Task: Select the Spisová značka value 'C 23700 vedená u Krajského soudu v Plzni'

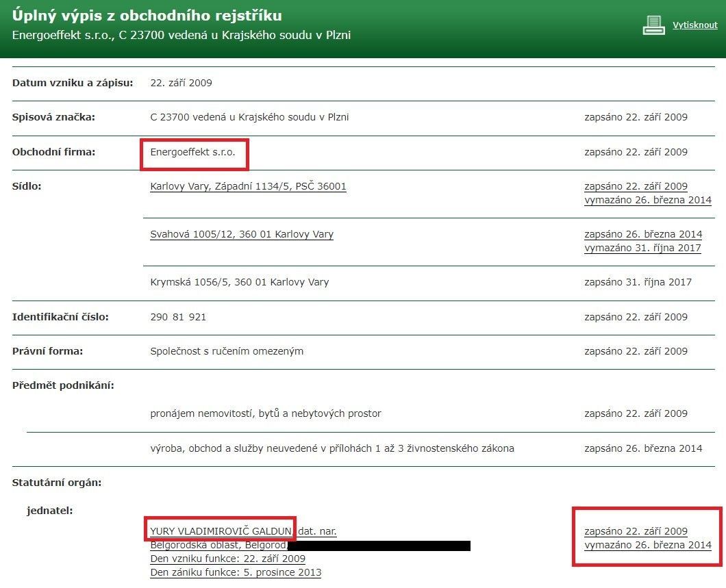Action: pyautogui.click(x=249, y=117)
